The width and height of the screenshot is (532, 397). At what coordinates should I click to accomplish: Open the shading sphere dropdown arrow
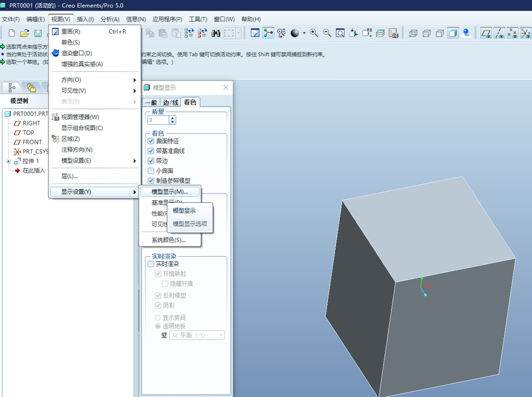[x=304, y=33]
